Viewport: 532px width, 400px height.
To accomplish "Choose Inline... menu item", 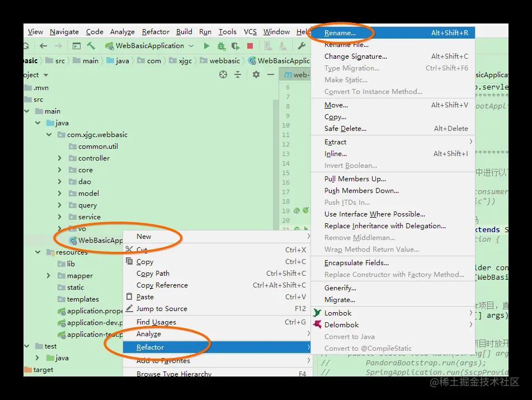I will 393,154.
